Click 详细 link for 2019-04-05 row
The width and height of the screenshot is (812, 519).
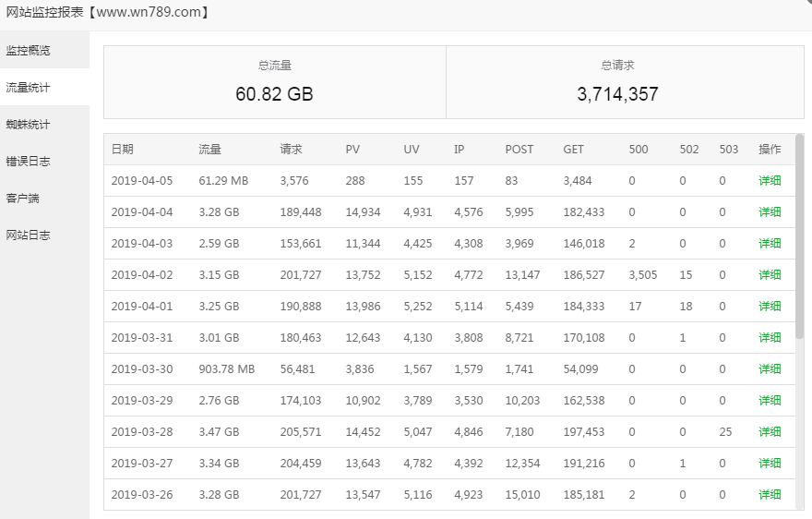[x=770, y=181]
